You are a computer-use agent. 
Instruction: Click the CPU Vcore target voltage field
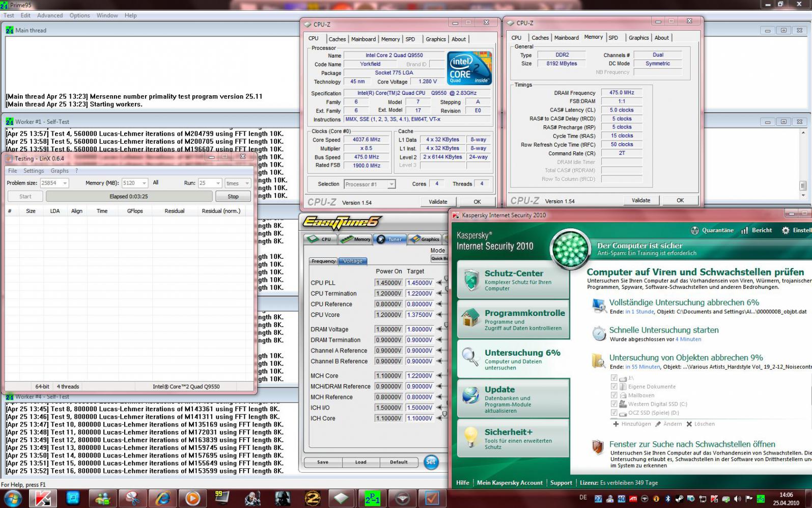(x=420, y=315)
